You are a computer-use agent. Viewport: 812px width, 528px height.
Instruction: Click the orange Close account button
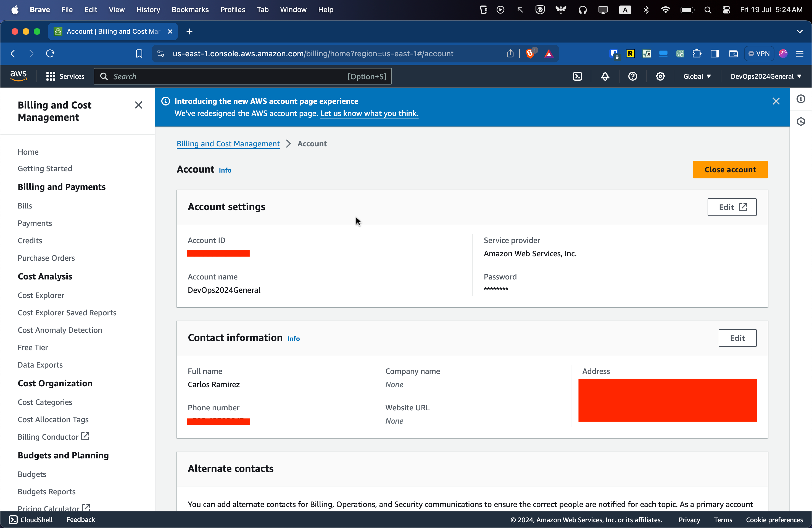click(x=730, y=170)
